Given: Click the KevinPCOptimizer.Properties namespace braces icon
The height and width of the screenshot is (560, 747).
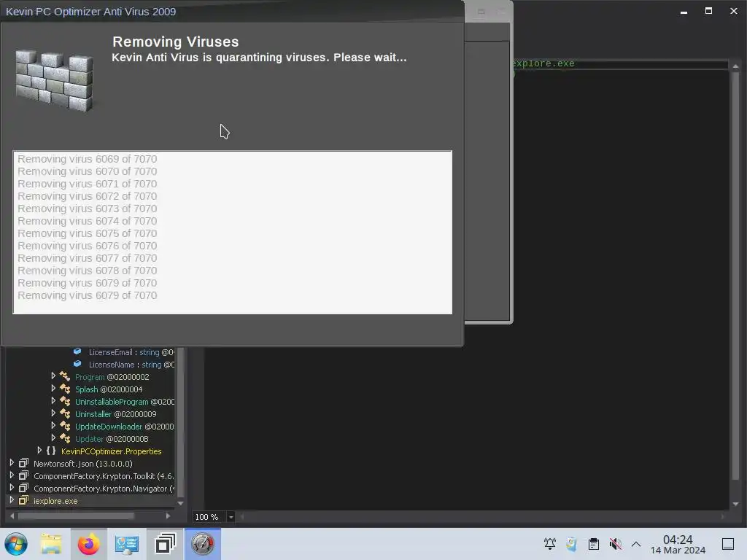Looking at the screenshot, I should (51, 451).
